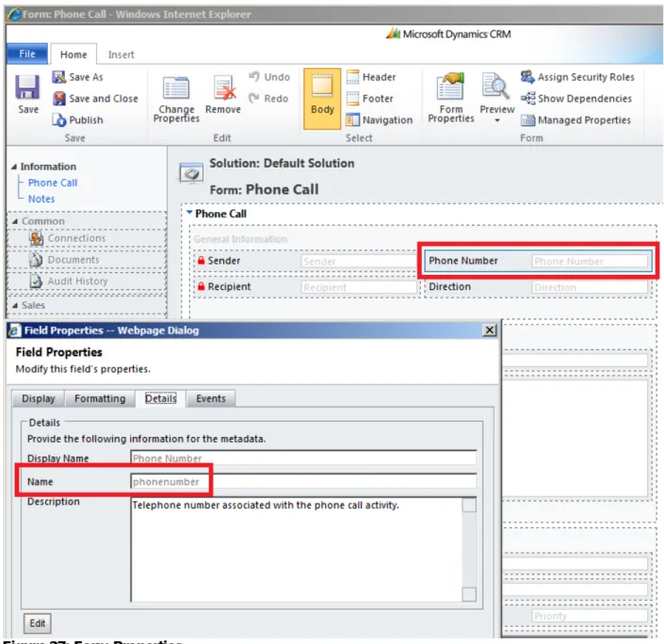The image size is (664, 644).
Task: Open the Preview dropdown arrow
Action: [497, 121]
